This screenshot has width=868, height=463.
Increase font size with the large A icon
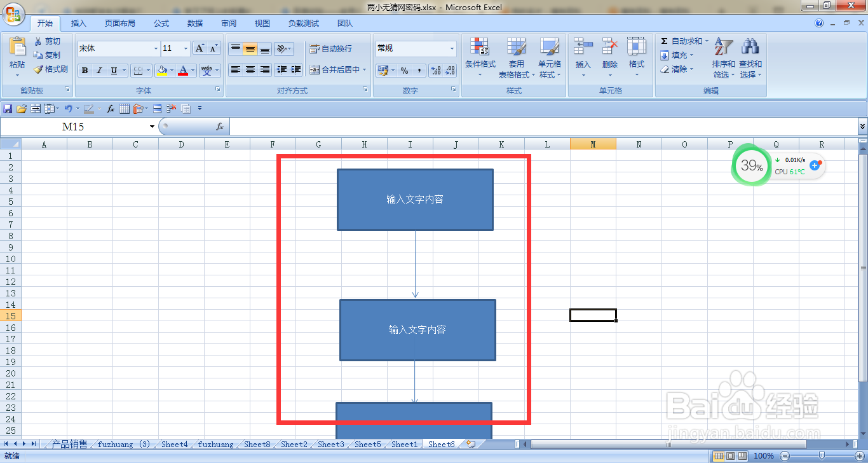200,48
